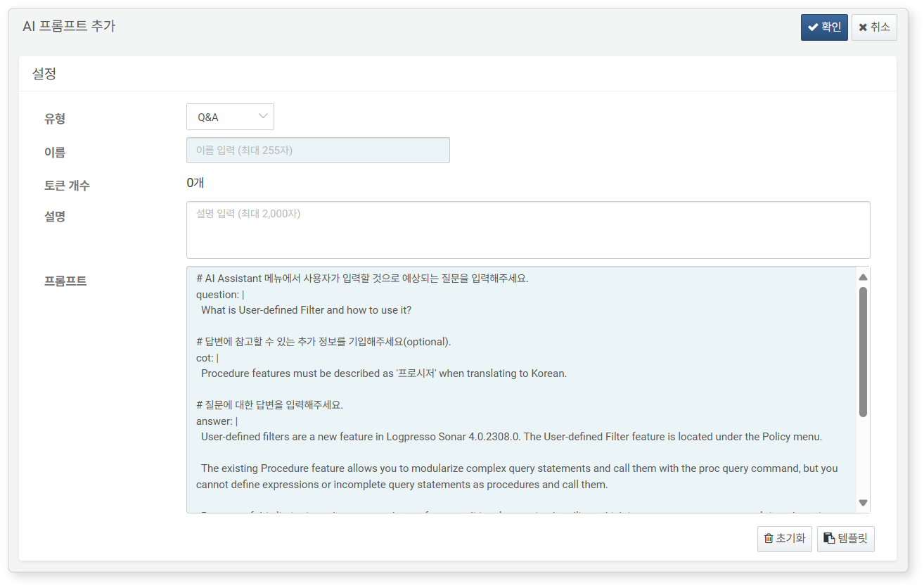Click the 'AI 프롬프트 추가' dialog title
Image resolution: width=924 pixels, height=588 pixels.
pyautogui.click(x=69, y=26)
